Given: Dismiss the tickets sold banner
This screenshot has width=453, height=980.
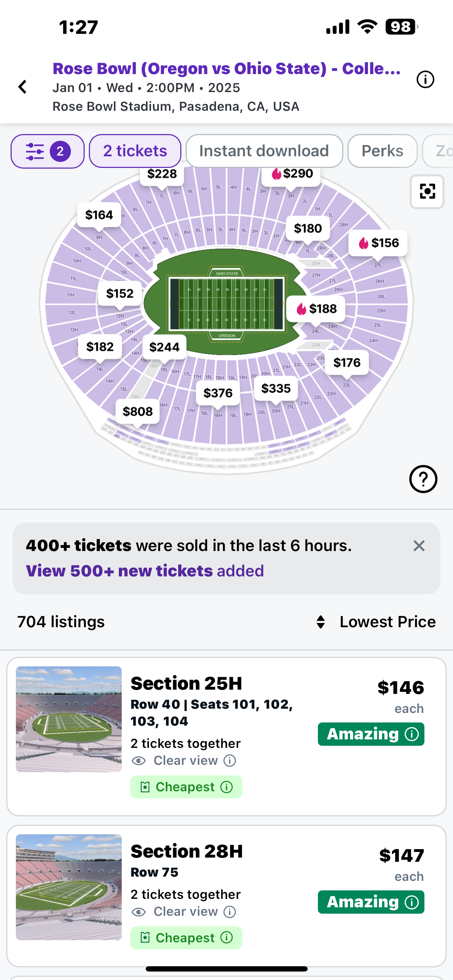Looking at the screenshot, I should click(x=419, y=546).
